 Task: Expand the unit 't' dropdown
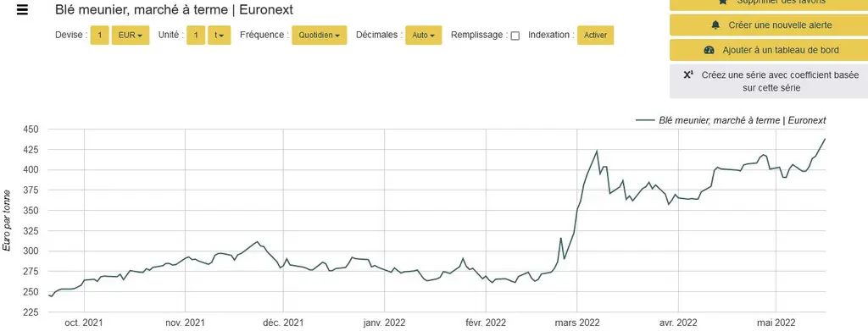220,36
